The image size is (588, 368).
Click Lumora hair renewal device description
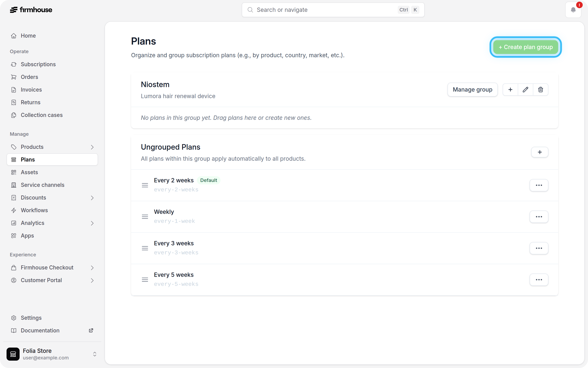point(178,96)
